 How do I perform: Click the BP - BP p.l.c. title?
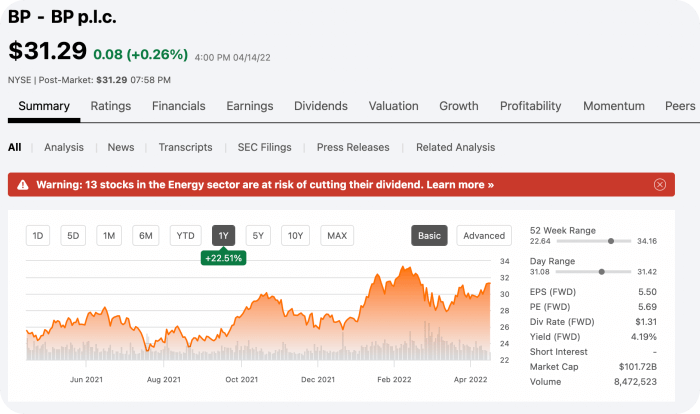62,17
